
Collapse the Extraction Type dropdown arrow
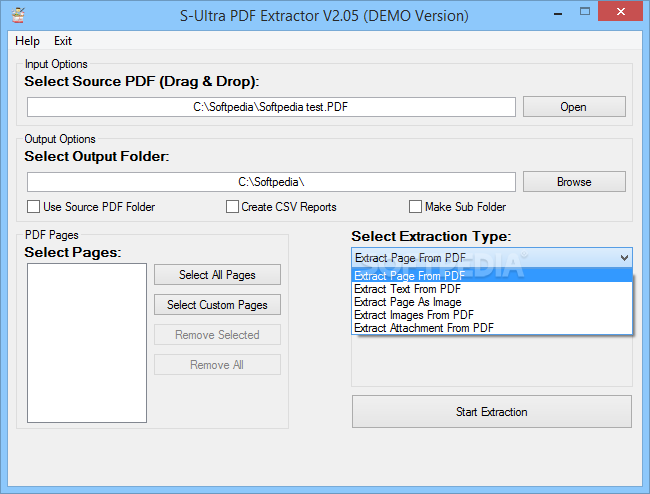(624, 258)
